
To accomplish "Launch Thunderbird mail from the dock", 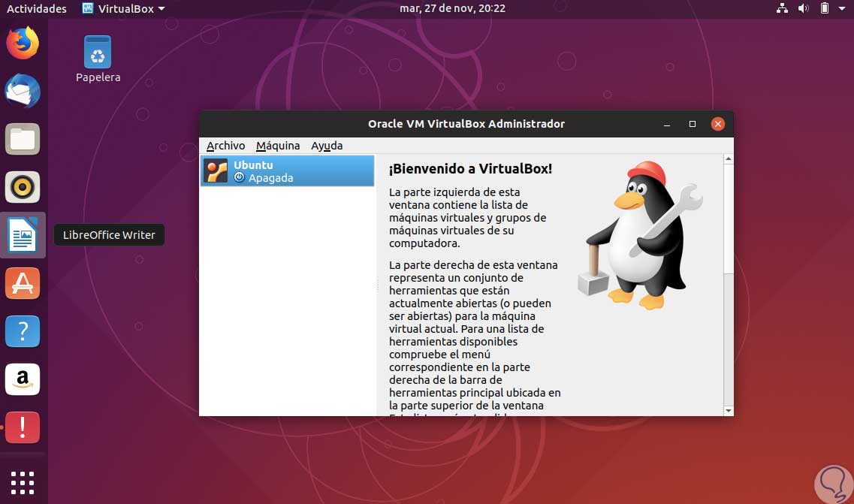I will point(23,91).
